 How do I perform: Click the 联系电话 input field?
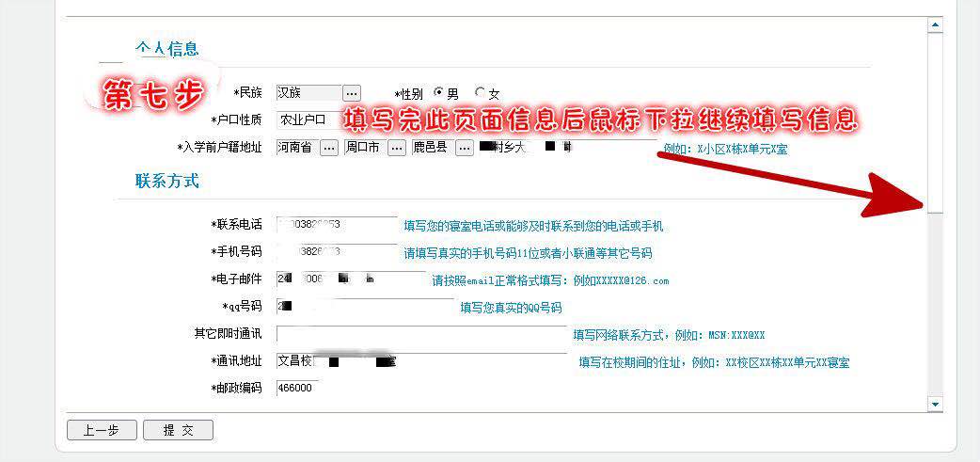point(338,225)
